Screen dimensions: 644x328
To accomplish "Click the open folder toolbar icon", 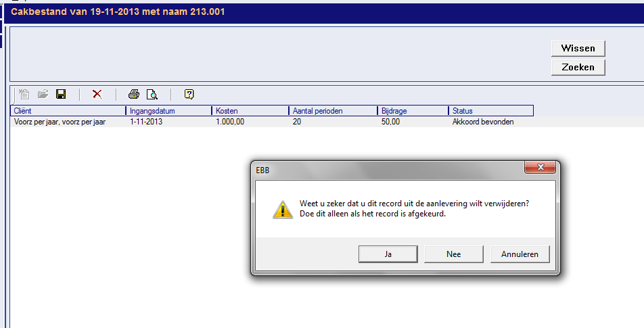I will tap(43, 95).
